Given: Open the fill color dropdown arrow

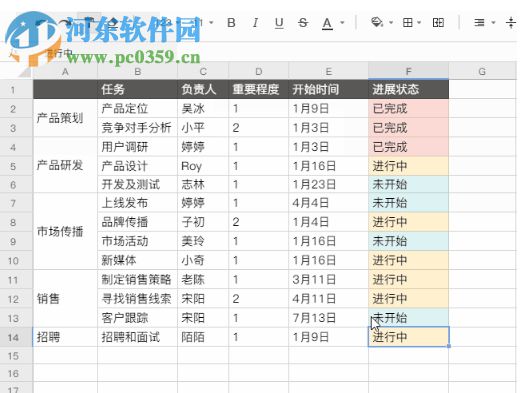Looking at the screenshot, I should (391, 23).
